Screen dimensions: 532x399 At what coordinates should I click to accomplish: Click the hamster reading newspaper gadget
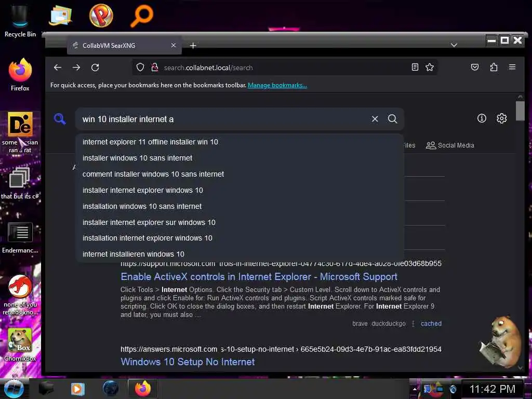tap(500, 342)
